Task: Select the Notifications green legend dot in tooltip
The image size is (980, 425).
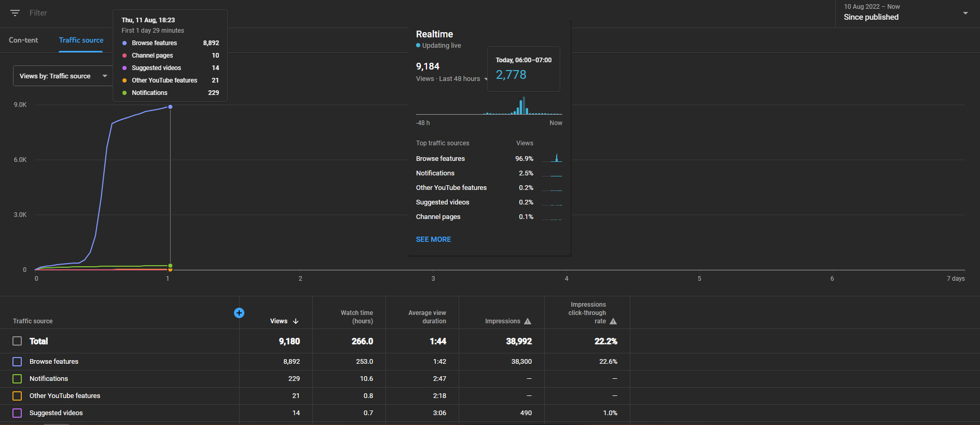Action: (125, 93)
